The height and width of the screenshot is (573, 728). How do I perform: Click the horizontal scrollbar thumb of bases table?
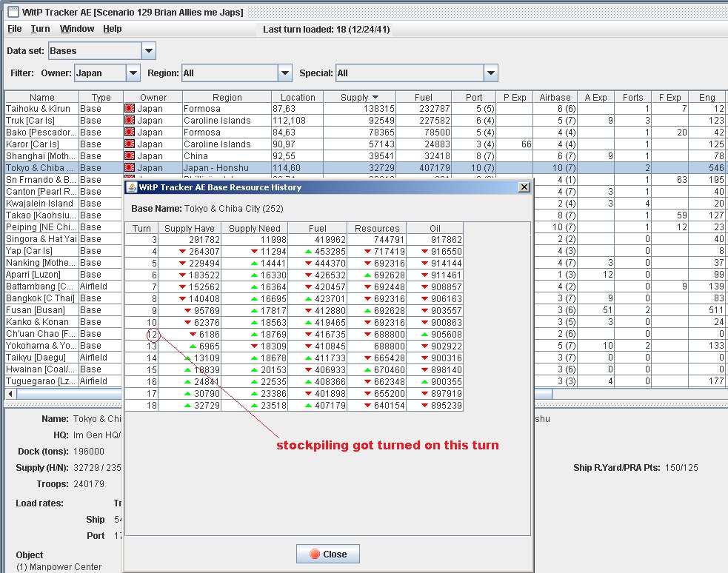point(284,394)
